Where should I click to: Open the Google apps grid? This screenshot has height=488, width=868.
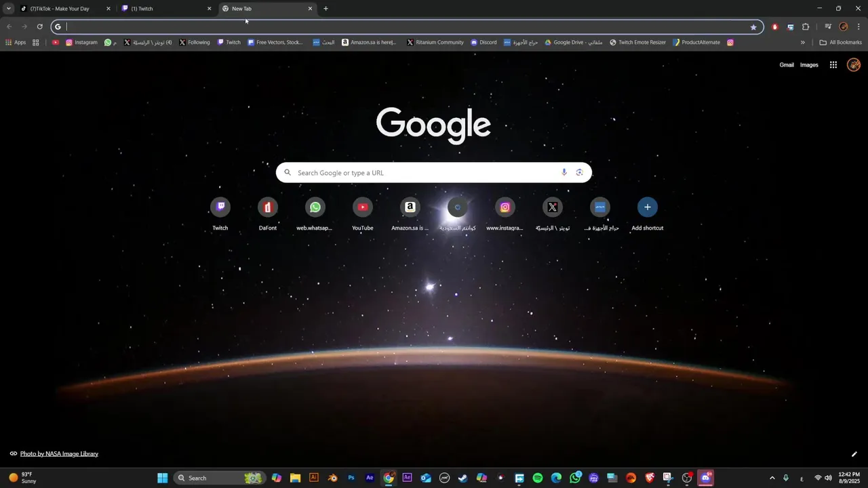click(x=833, y=65)
